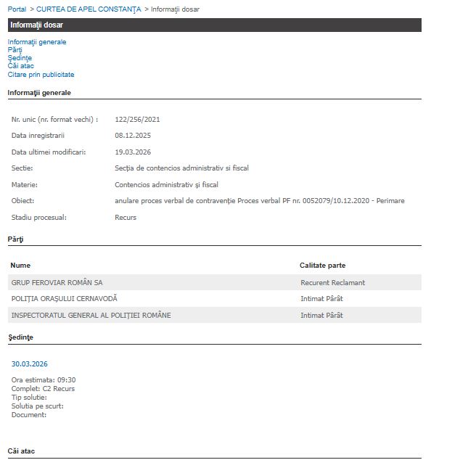Click the Calitate parte column header

pos(322,266)
